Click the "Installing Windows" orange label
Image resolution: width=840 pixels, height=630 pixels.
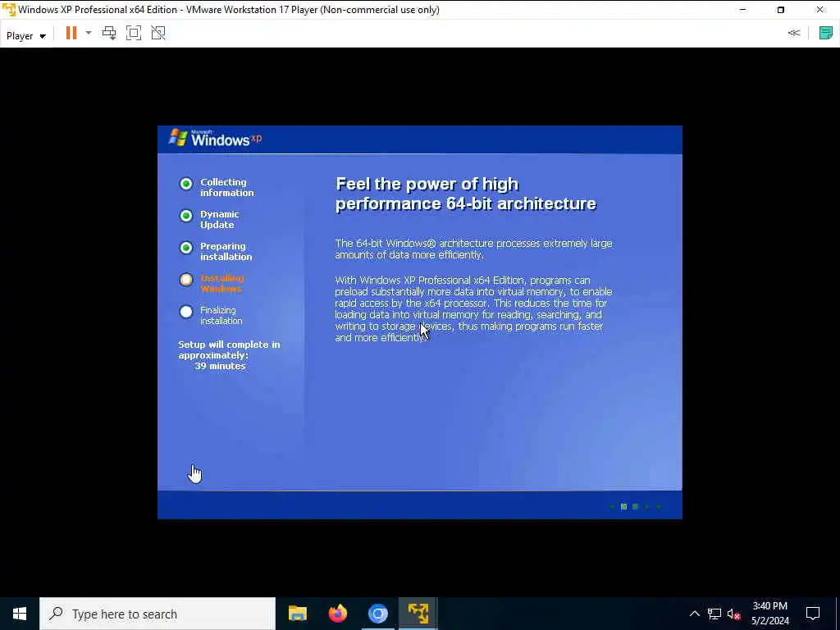tap(221, 283)
